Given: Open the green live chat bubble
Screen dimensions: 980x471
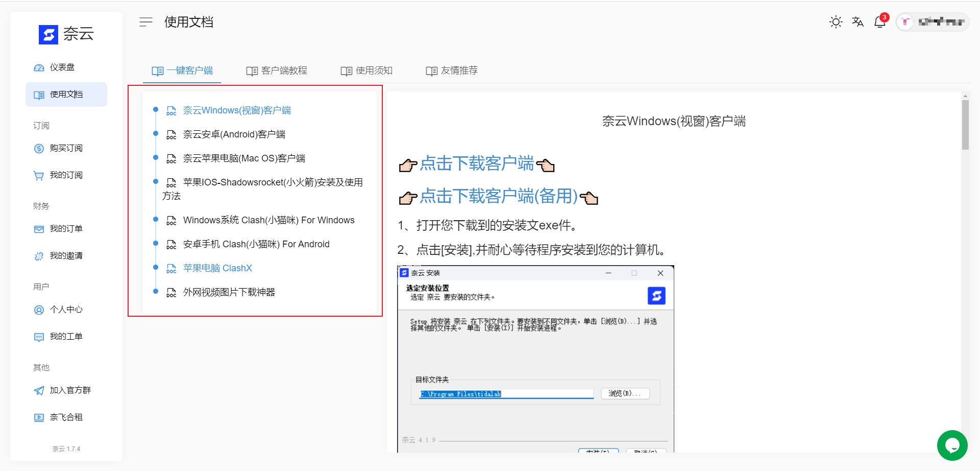Looking at the screenshot, I should [x=952, y=445].
